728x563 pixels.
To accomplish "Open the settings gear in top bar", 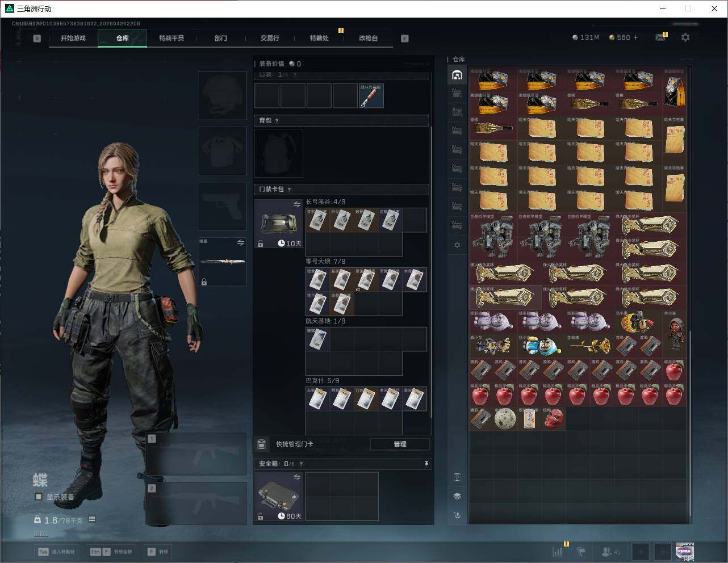I will tap(685, 37).
